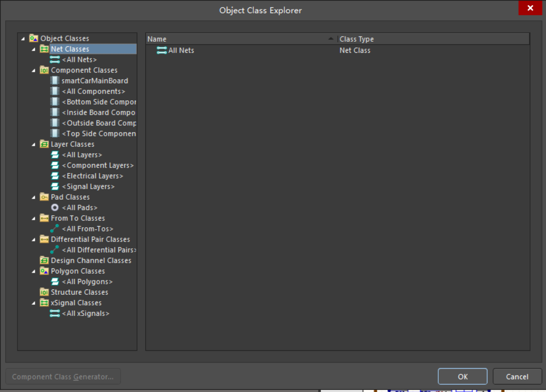Collapse the Object Classes root node
Viewport: 546px width, 392px height.
click(x=23, y=39)
